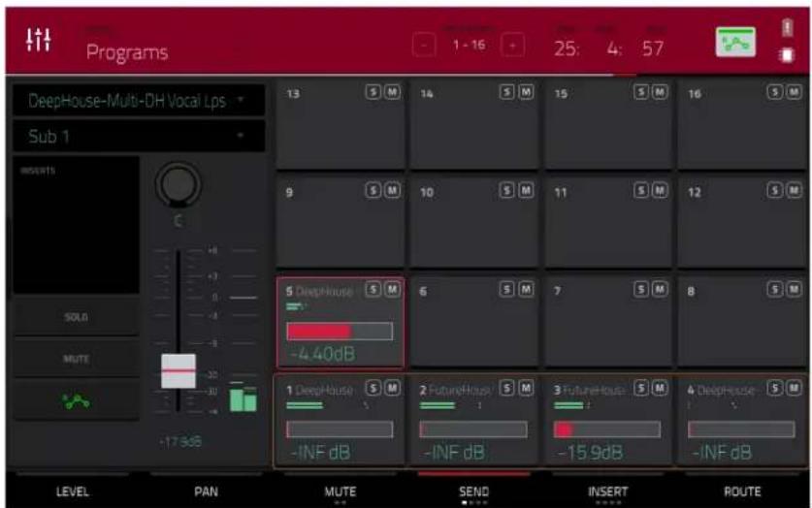Mute pad 3 FutureHouse

coord(660,388)
